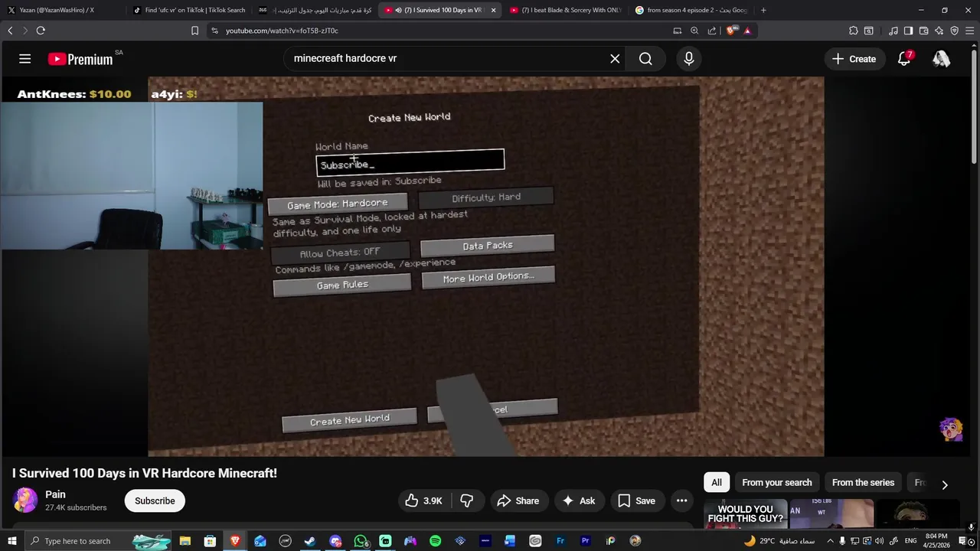Open File Explorer from taskbar
Viewport: 980px width, 551px height.
[x=185, y=541]
